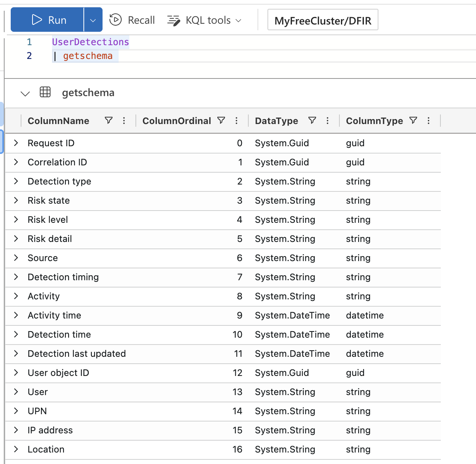The image size is (476, 464).
Task: Click the DataType column filter icon
Action: pyautogui.click(x=312, y=121)
